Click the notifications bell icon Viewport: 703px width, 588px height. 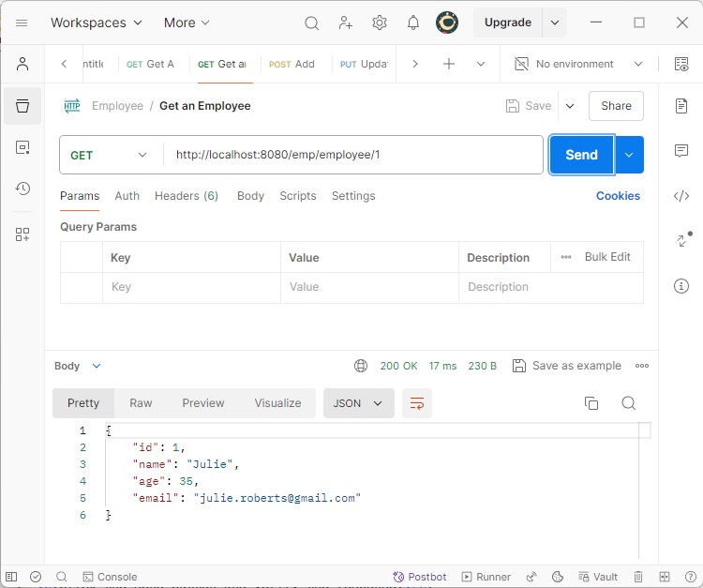click(413, 23)
